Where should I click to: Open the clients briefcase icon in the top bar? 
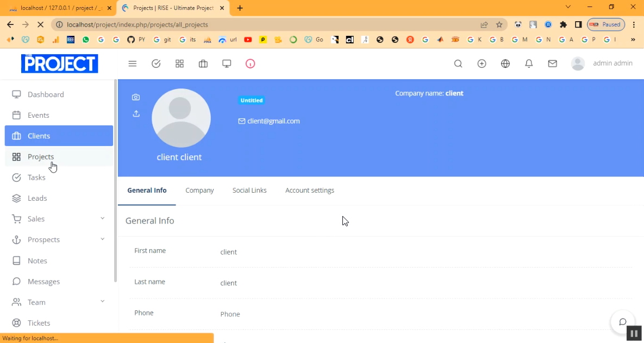click(x=203, y=63)
